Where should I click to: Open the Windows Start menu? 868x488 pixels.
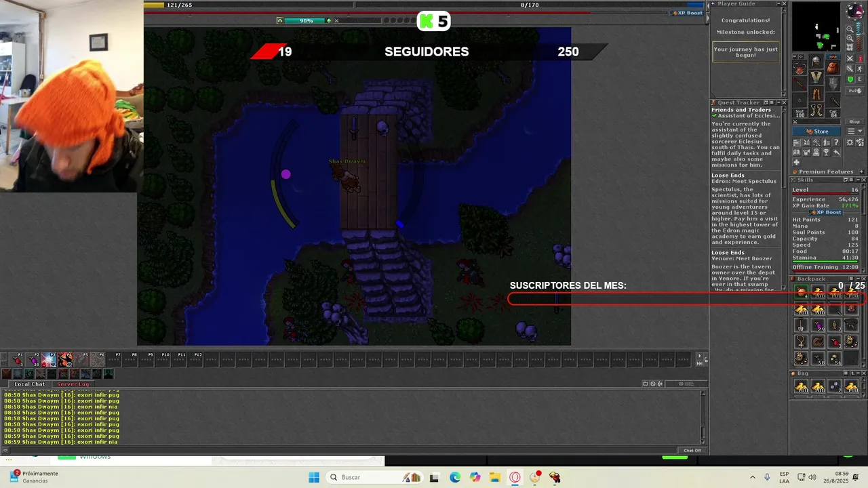pyautogui.click(x=313, y=477)
